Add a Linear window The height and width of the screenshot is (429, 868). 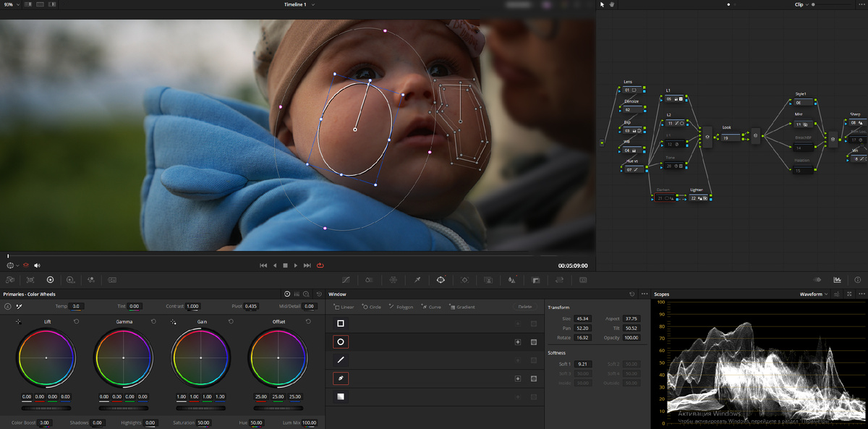pyautogui.click(x=344, y=307)
